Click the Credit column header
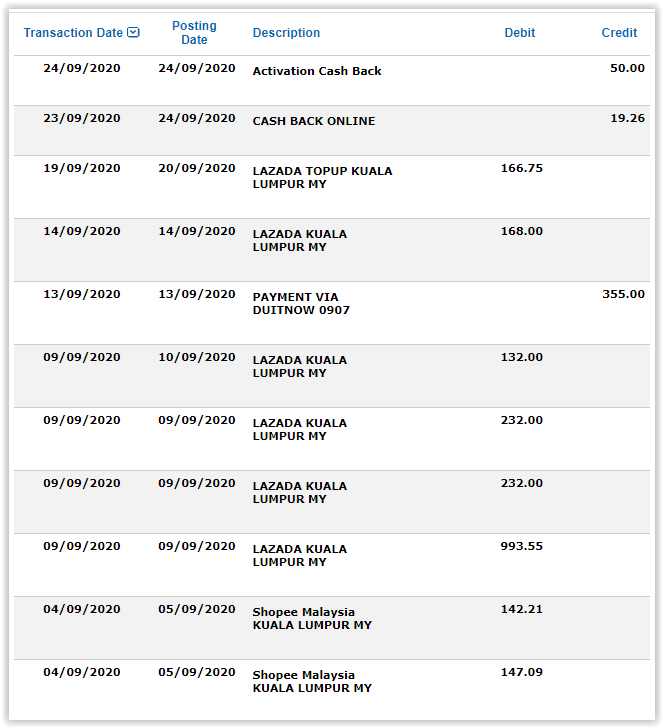The height and width of the screenshot is (728, 663). tap(619, 32)
